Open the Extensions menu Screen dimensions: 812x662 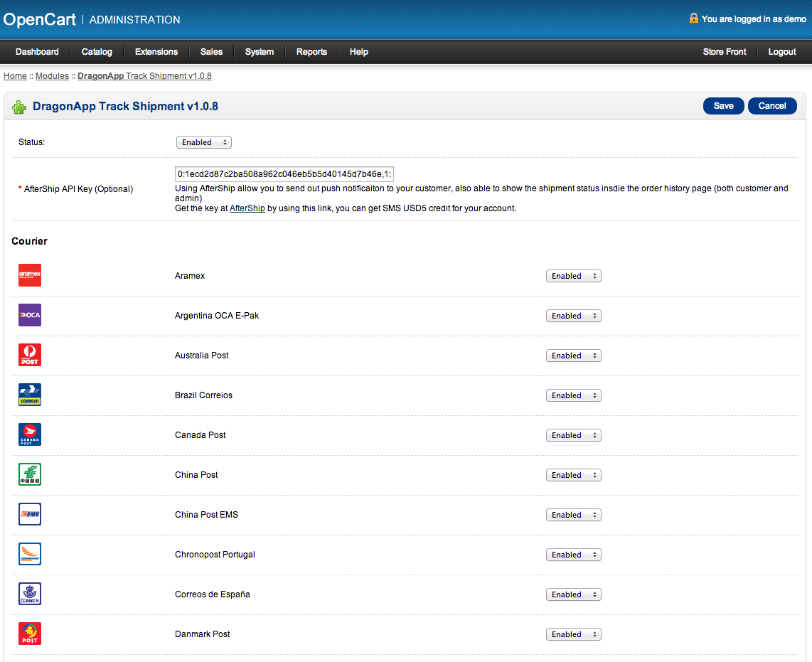[156, 52]
